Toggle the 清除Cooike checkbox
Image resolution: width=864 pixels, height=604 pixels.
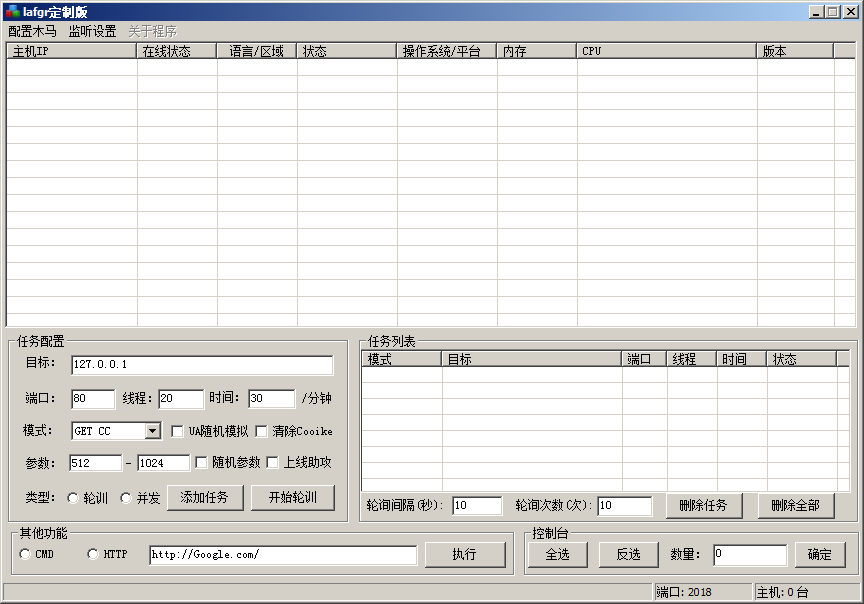[262, 431]
